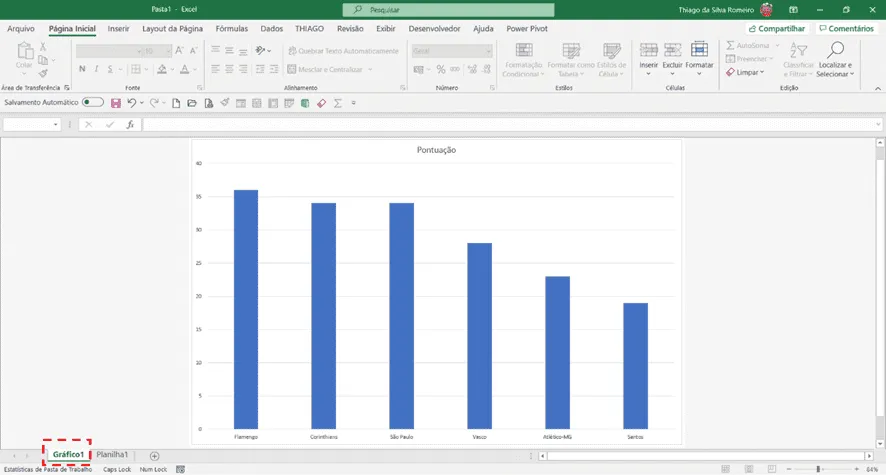
Task: Expand the Limpar dropdown
Action: 746,72
